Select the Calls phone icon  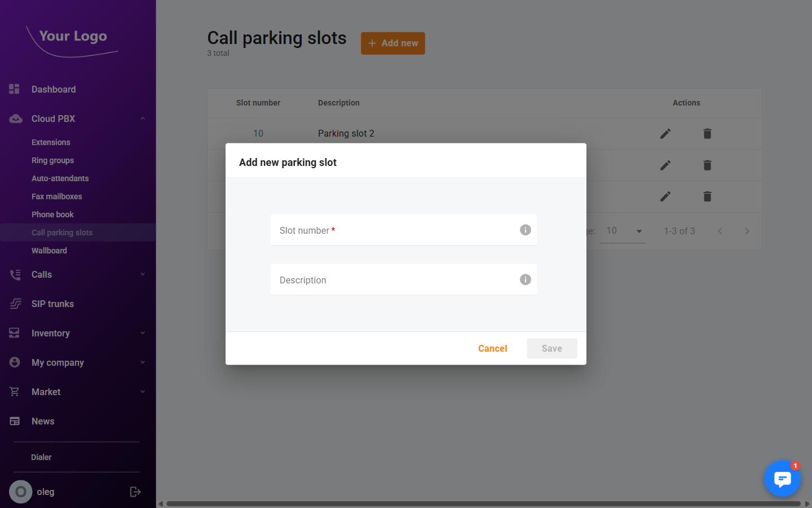click(15, 274)
